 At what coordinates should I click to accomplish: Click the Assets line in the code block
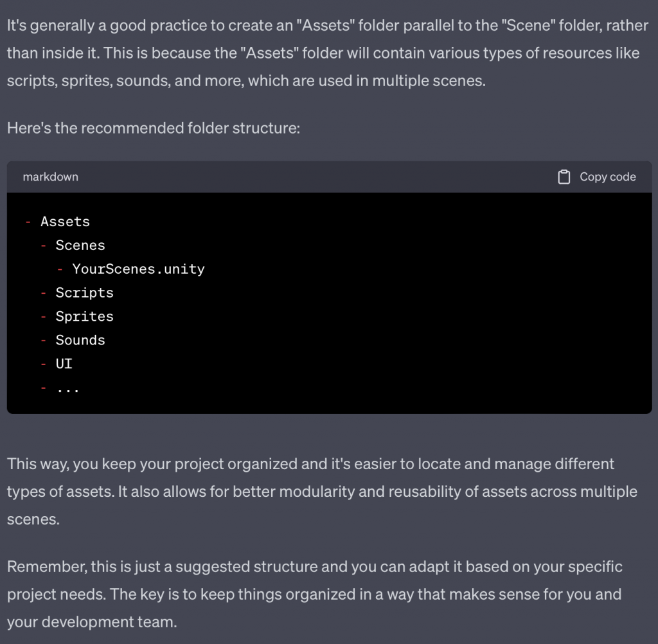click(65, 222)
